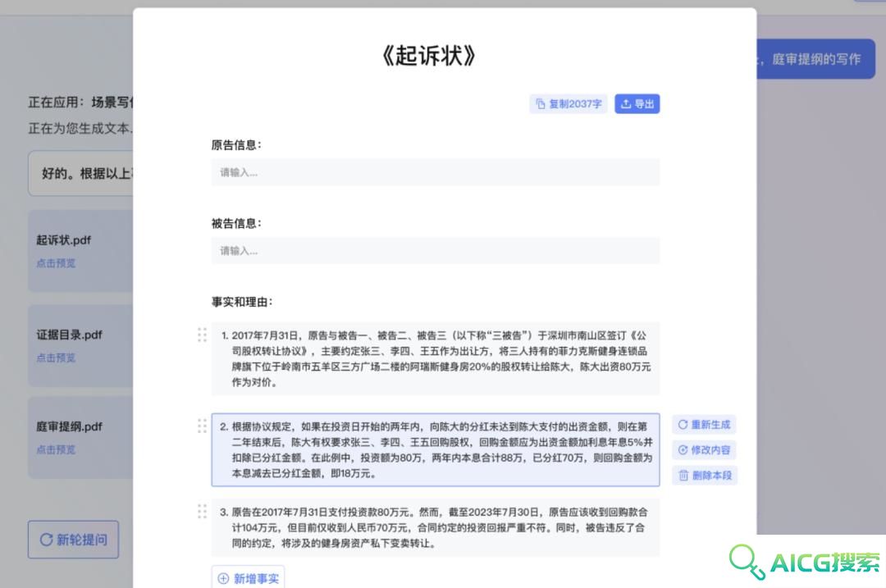Image resolution: width=886 pixels, height=588 pixels.
Task: Focus the 原告信息 input field
Action: [x=435, y=172]
